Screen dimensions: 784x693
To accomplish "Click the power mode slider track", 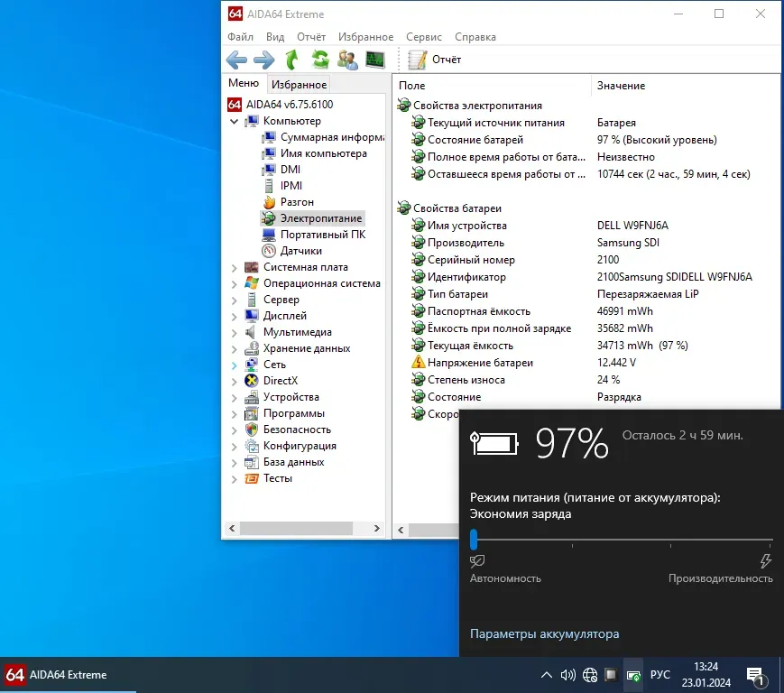I will pos(621,540).
